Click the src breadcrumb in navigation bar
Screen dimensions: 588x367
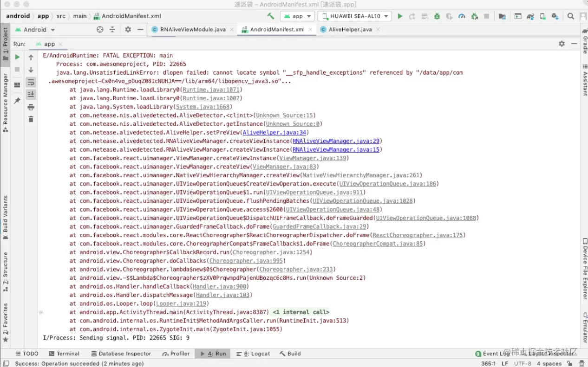pyautogui.click(x=61, y=16)
